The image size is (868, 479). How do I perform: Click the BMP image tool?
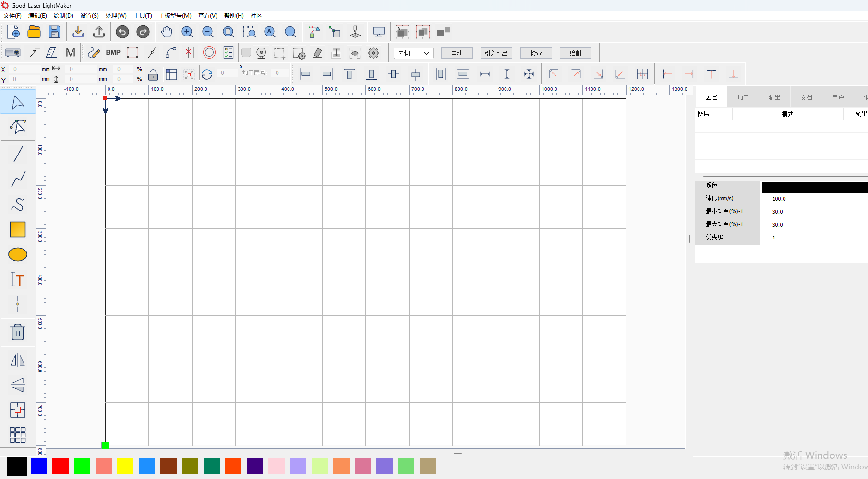(113, 53)
